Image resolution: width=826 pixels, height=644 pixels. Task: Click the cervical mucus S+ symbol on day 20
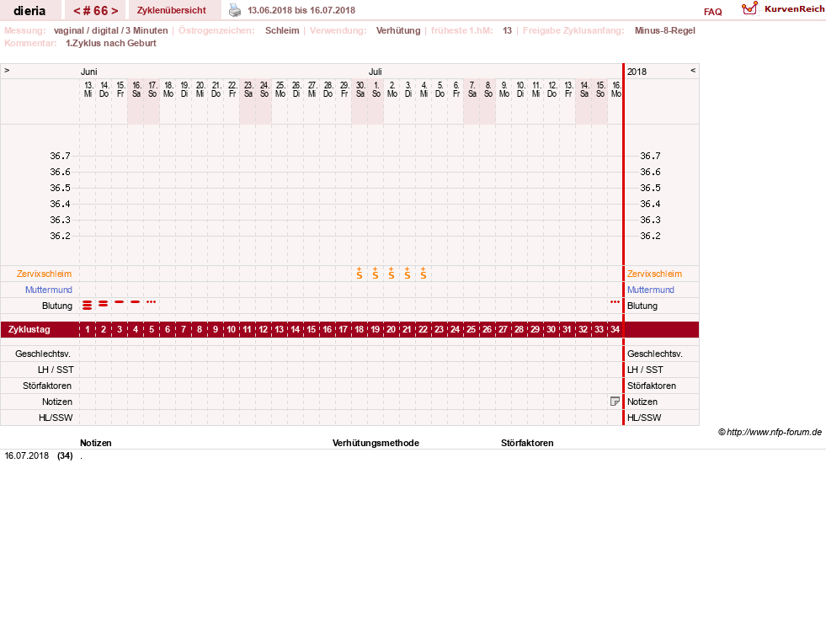(392, 274)
